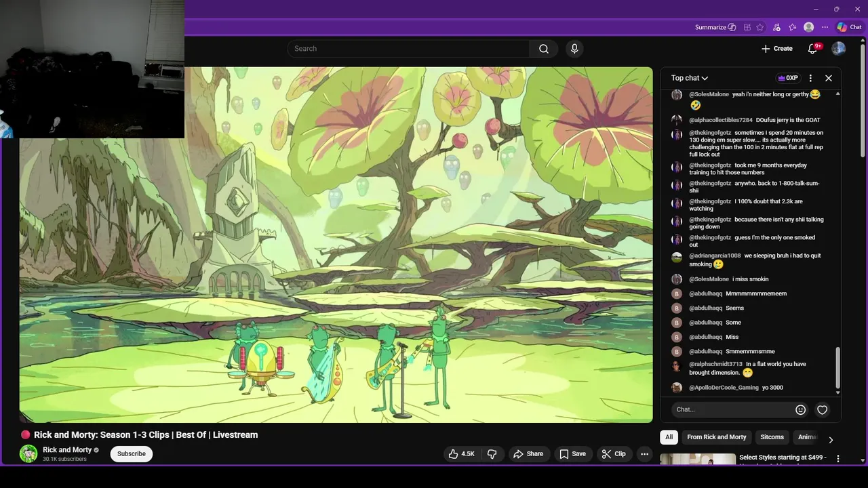868x488 pixels.
Task: Start voice search with the microphone icon
Action: [574, 49]
